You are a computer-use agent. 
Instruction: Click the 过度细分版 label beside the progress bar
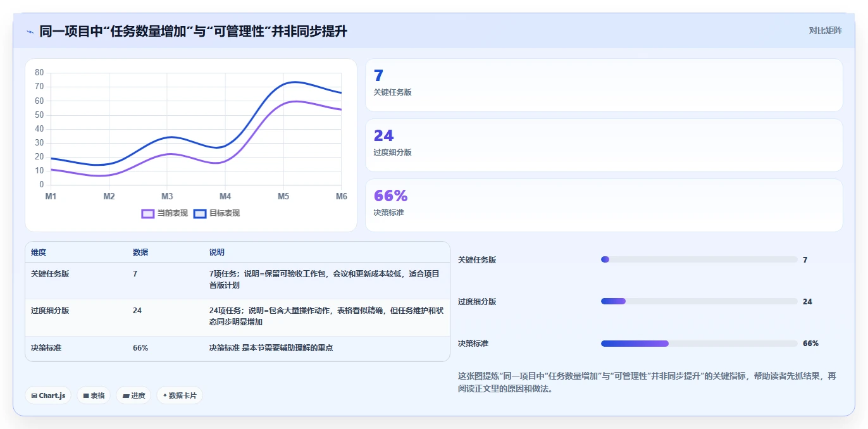(477, 302)
